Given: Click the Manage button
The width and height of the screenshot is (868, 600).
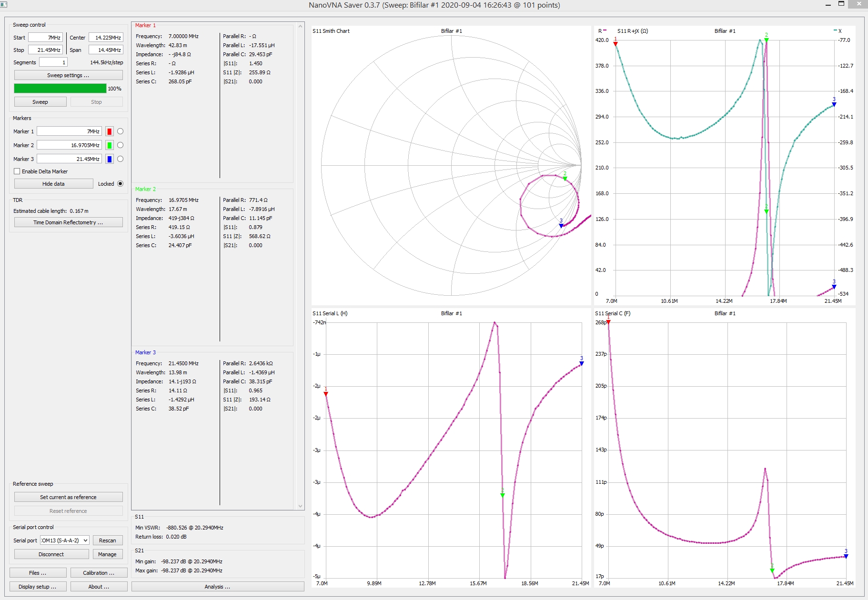Looking at the screenshot, I should [x=108, y=554].
